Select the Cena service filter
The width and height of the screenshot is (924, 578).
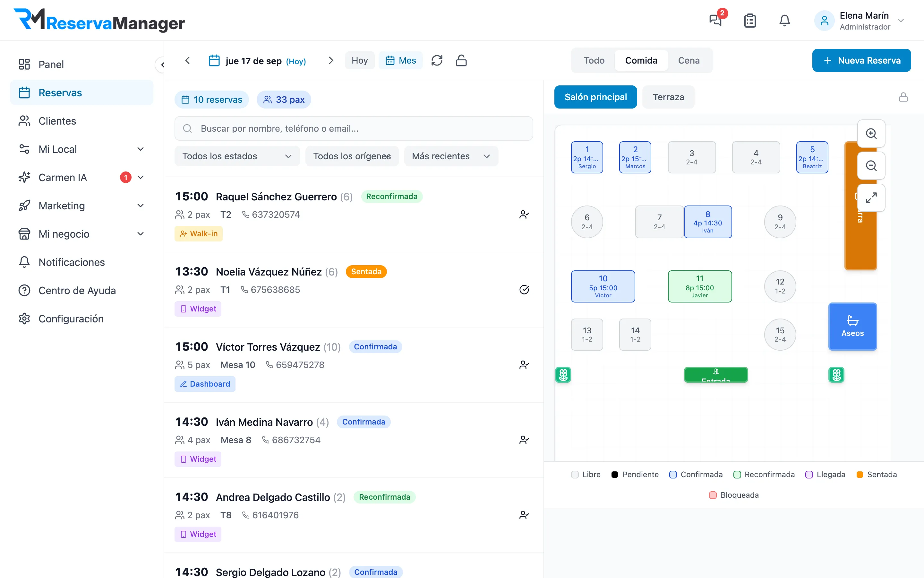[689, 60]
